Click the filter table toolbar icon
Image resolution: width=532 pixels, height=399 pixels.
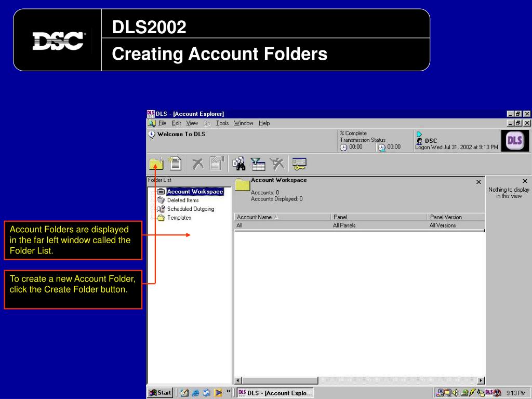click(x=258, y=164)
